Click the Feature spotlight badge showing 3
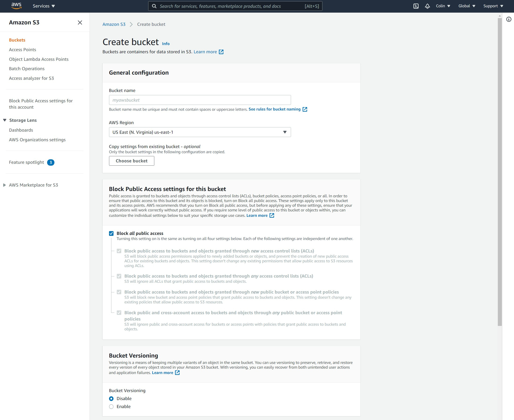 point(51,162)
